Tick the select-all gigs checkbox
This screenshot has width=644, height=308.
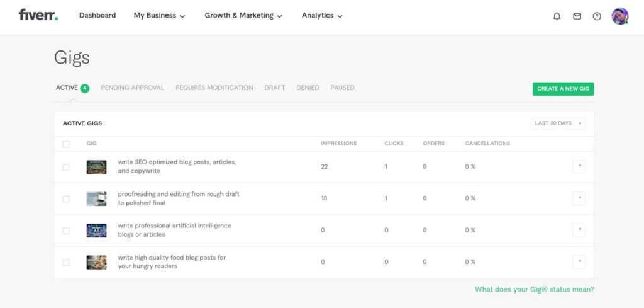point(66,144)
